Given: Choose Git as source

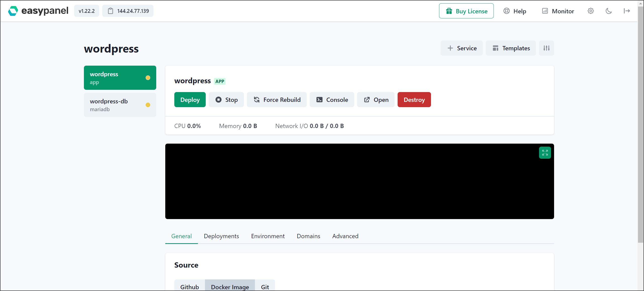Looking at the screenshot, I should [265, 285].
